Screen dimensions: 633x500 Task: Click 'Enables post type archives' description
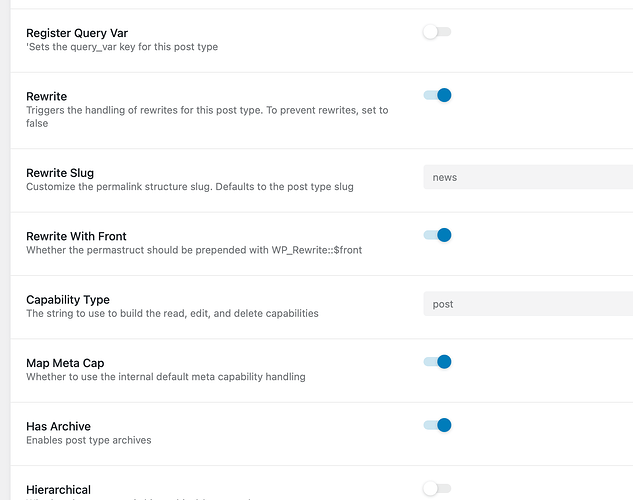coord(89,440)
